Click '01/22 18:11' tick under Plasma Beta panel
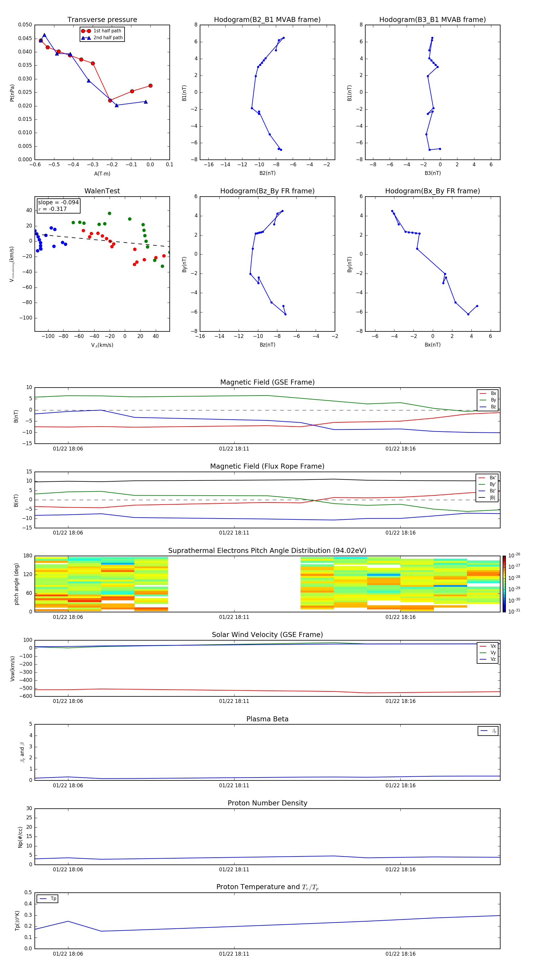 coord(234,785)
